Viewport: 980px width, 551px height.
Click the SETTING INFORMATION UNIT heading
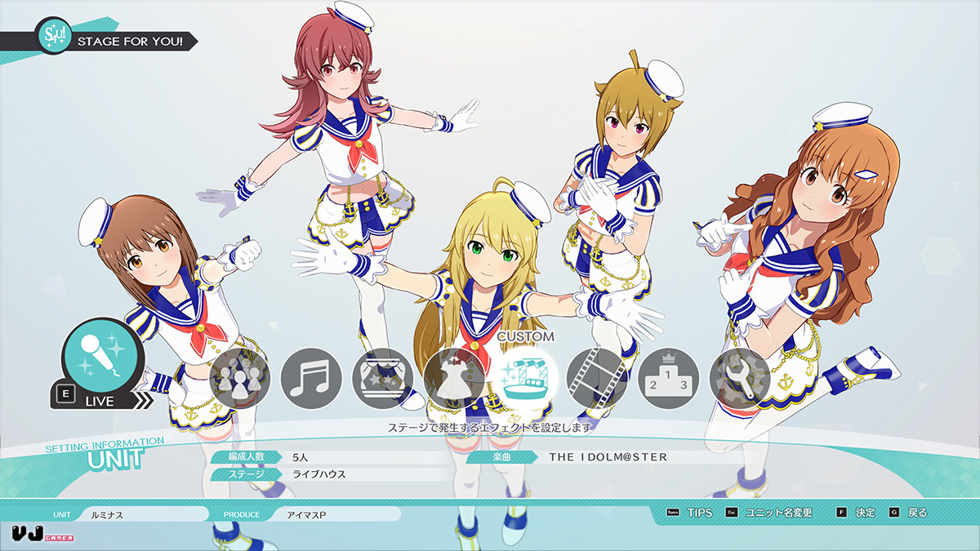click(105, 453)
